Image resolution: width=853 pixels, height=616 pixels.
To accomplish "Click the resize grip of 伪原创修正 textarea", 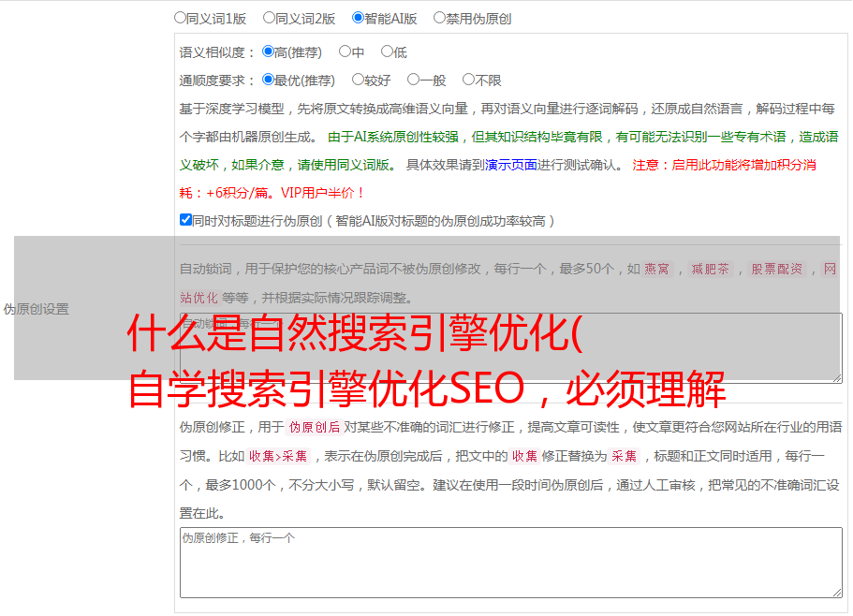I will (837, 593).
